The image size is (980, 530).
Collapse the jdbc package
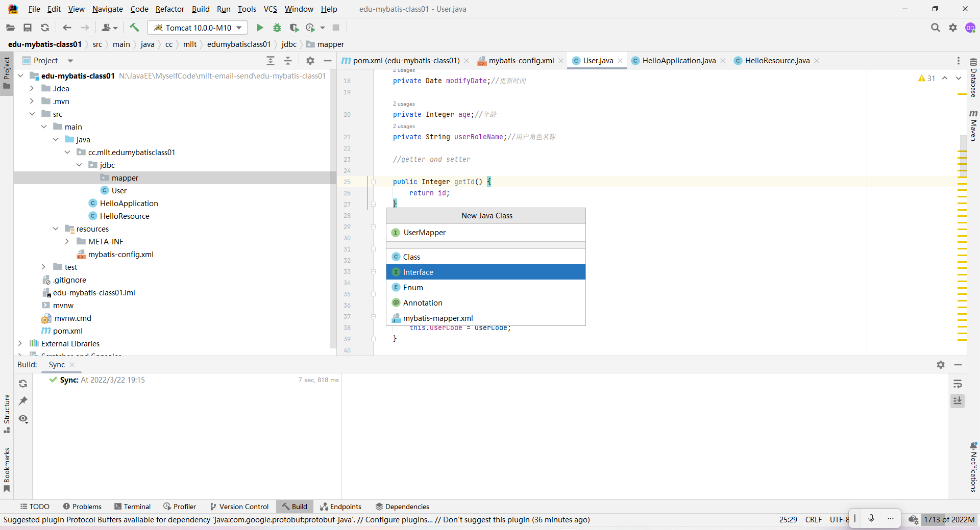79,165
